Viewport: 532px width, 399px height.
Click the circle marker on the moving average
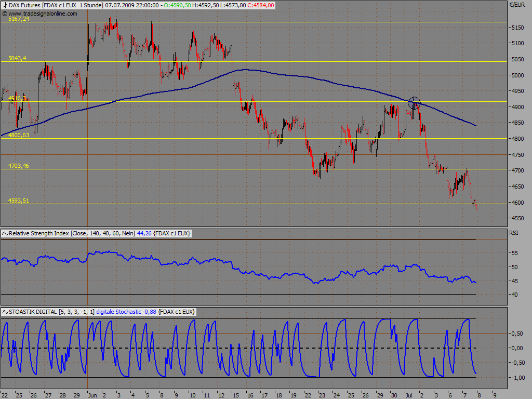[414, 102]
